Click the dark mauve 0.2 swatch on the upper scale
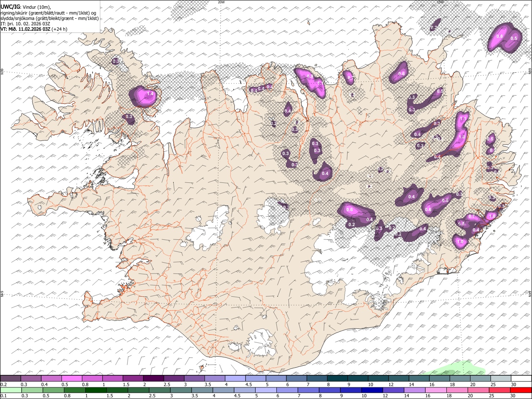Viewport: 532px width, 399px height. tap(10, 378)
